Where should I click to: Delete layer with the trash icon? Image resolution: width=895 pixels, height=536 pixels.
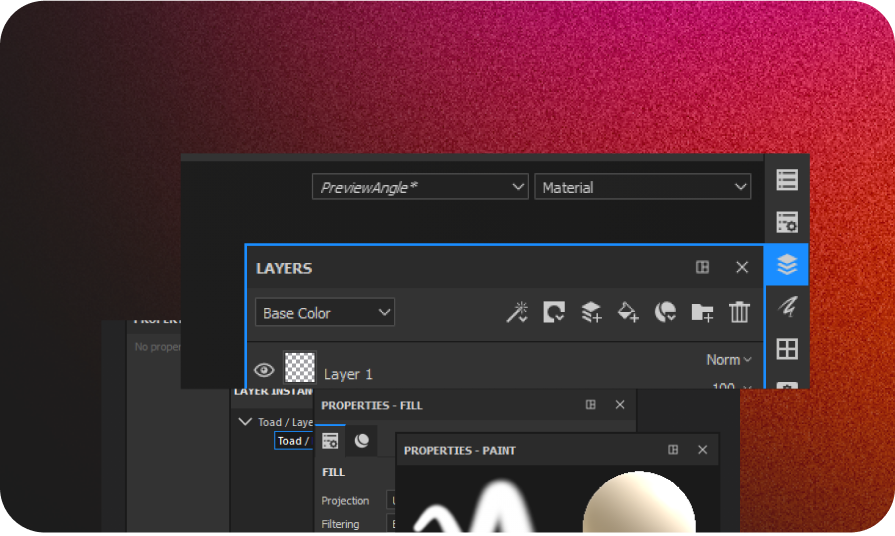click(x=739, y=312)
